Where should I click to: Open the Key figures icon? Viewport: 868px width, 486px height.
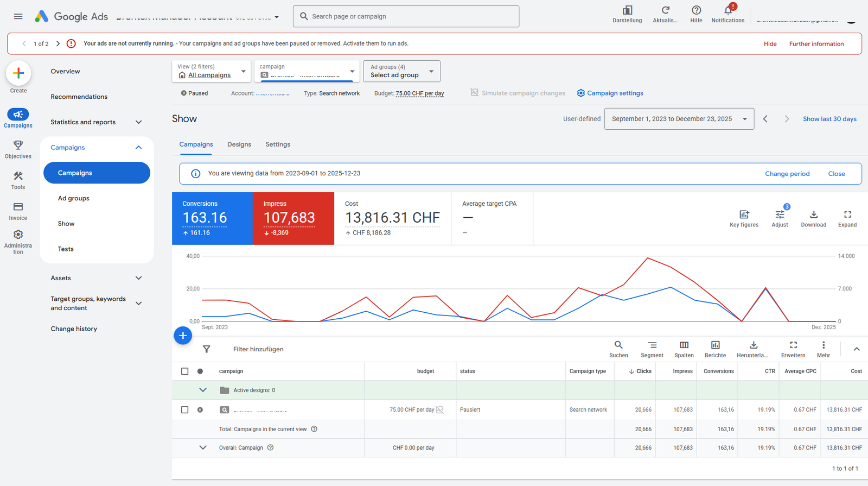point(744,215)
